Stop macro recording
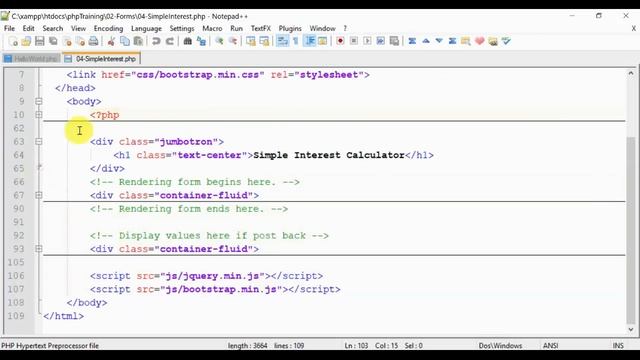Screen dimensions: 640x360 pyautogui.click(x=353, y=41)
